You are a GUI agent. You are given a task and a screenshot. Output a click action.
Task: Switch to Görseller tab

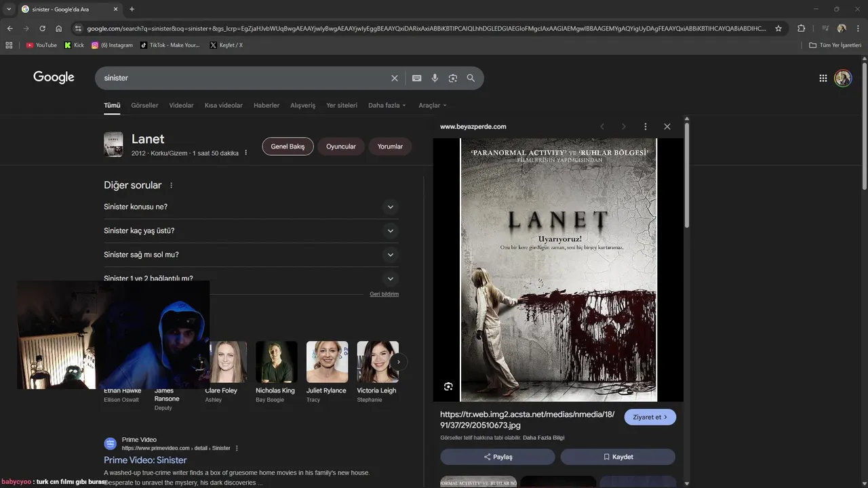tap(144, 106)
